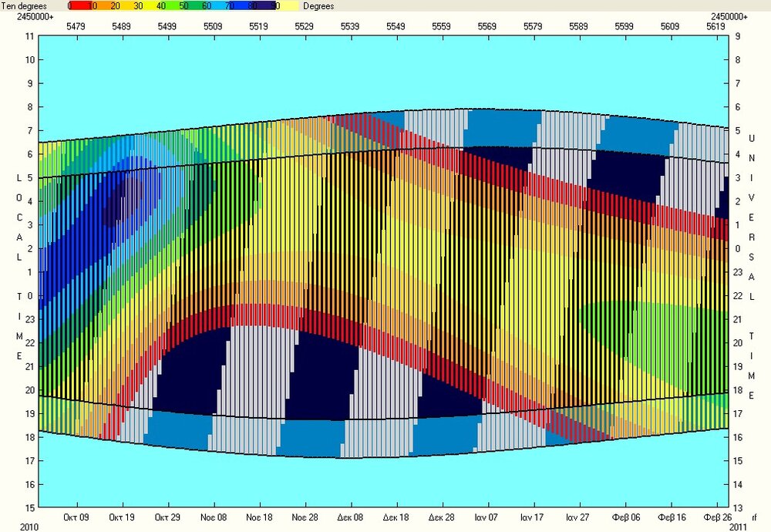
Task: Click the 2011 year label at bottom right
Action: click(739, 527)
